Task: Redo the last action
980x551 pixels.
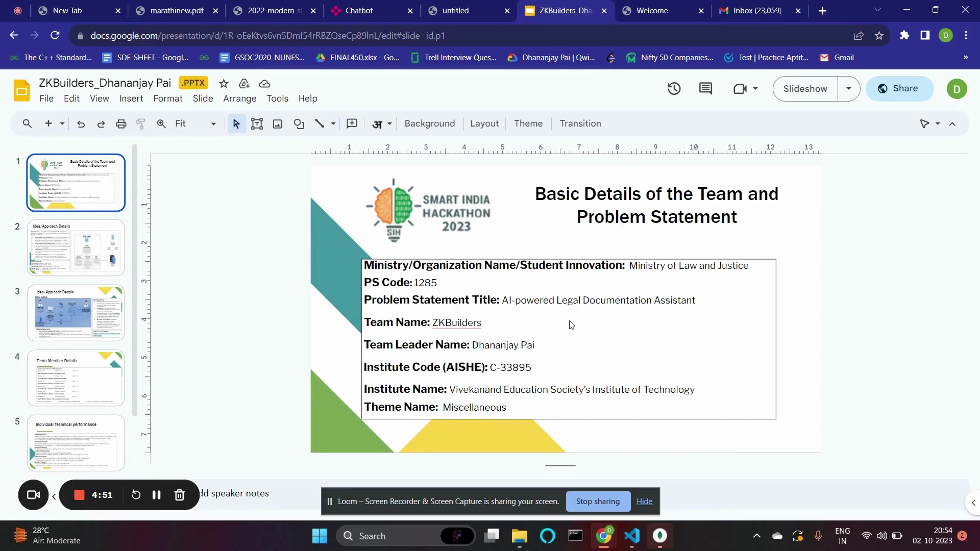Action: pos(101,123)
